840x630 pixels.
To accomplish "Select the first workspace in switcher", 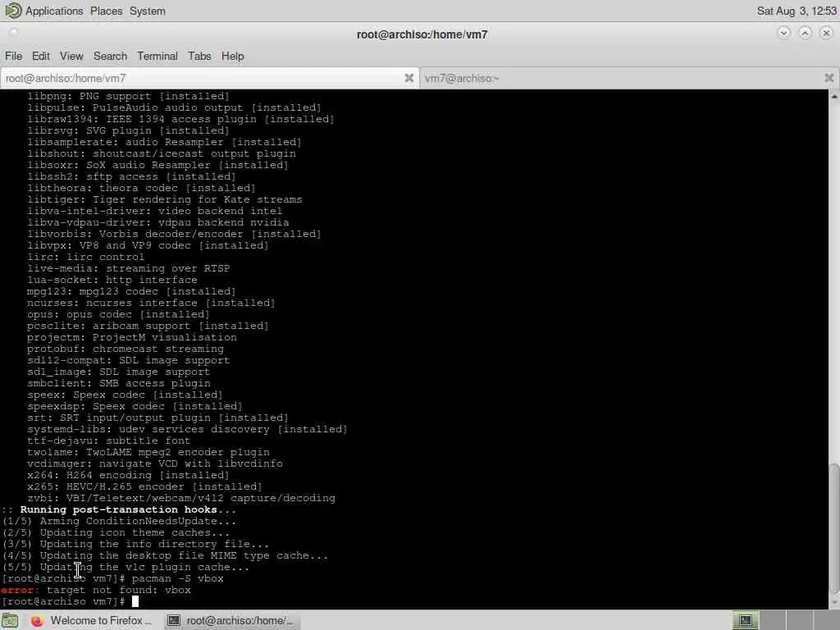I will pyautogui.click(x=745, y=620).
